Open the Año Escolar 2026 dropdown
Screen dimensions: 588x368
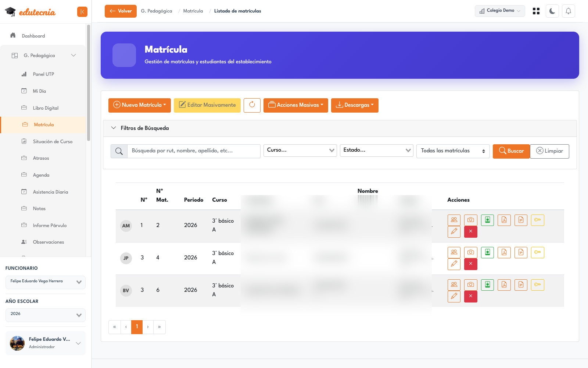pyautogui.click(x=46, y=315)
